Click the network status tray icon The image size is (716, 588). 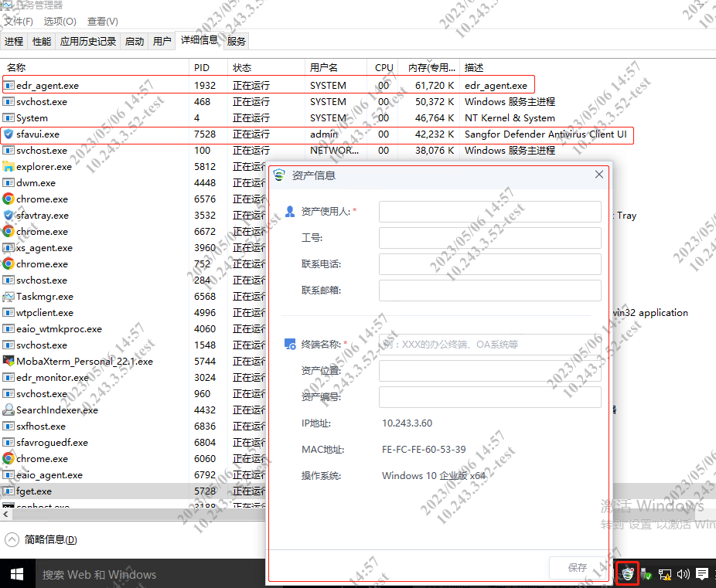click(664, 574)
